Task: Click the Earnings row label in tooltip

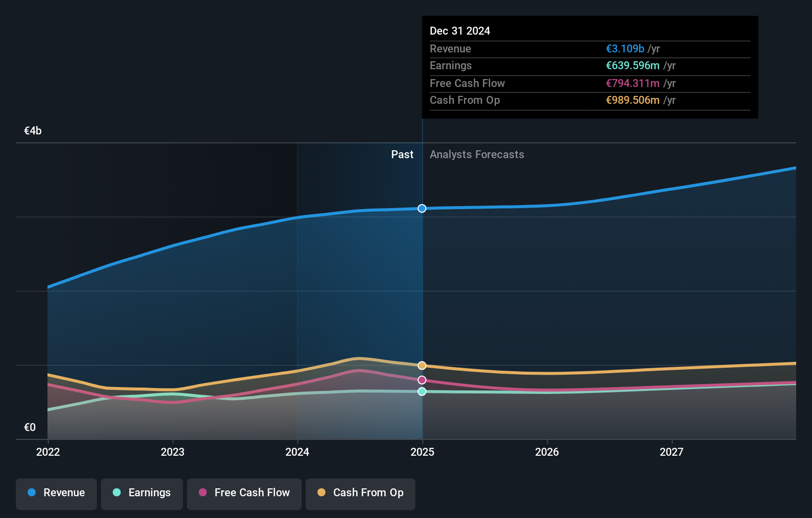Action: (x=451, y=66)
